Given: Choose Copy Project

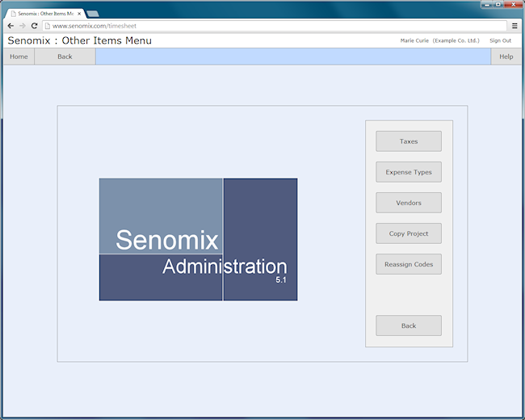Looking at the screenshot, I should 409,233.
